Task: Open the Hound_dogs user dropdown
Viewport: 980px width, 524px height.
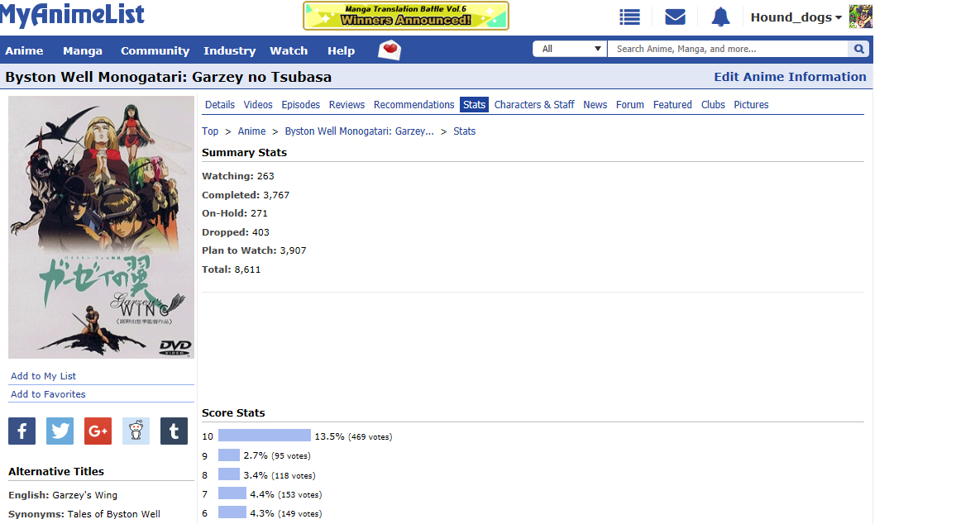Action: (796, 17)
